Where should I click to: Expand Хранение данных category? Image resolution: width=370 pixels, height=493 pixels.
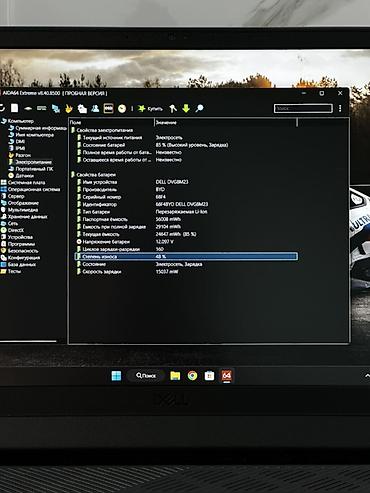coord(24,216)
